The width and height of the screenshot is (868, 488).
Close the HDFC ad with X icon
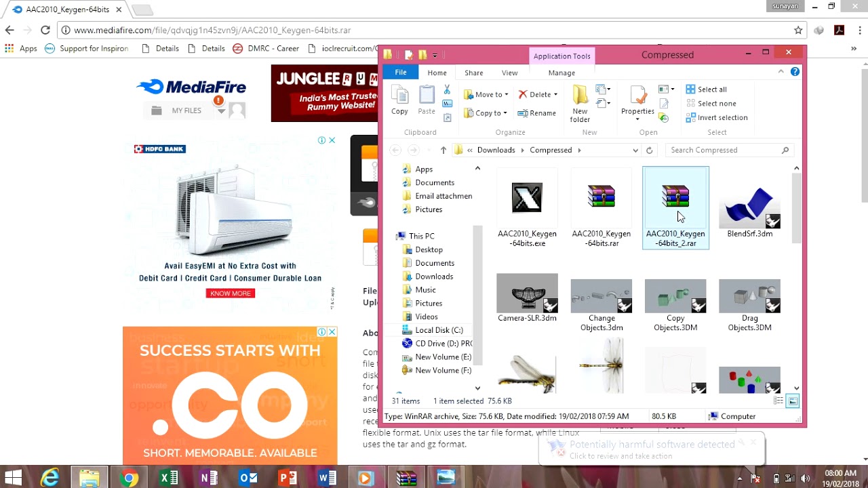click(x=332, y=140)
